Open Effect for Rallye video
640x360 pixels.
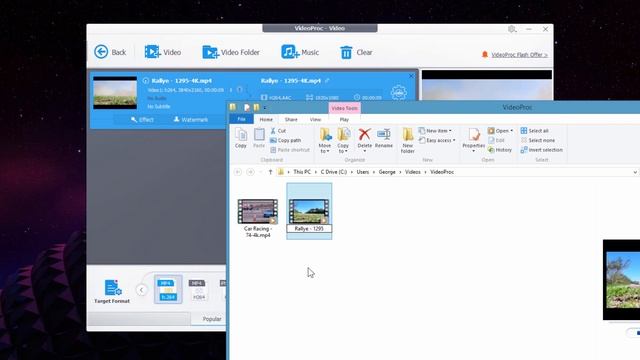142,120
